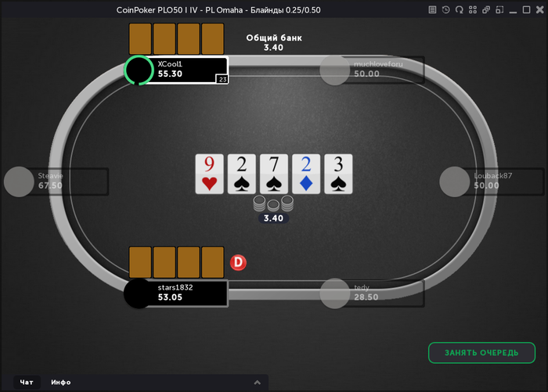Image resolution: width=548 pixels, height=392 pixels.
Task: Click XCool1's green timer ring avatar
Action: pos(139,70)
